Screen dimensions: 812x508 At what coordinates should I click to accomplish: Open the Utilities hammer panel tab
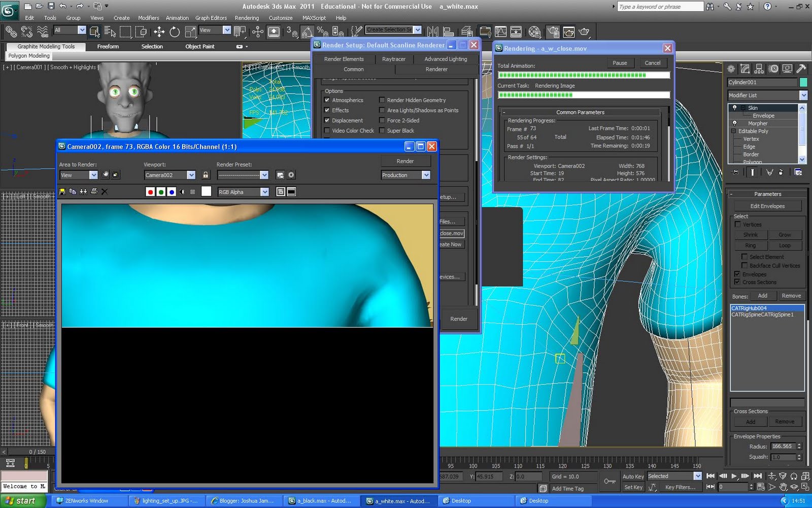point(801,69)
